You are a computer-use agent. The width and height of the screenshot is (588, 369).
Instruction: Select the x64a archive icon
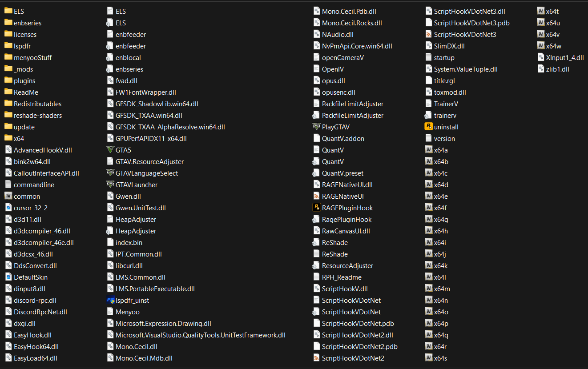(429, 150)
